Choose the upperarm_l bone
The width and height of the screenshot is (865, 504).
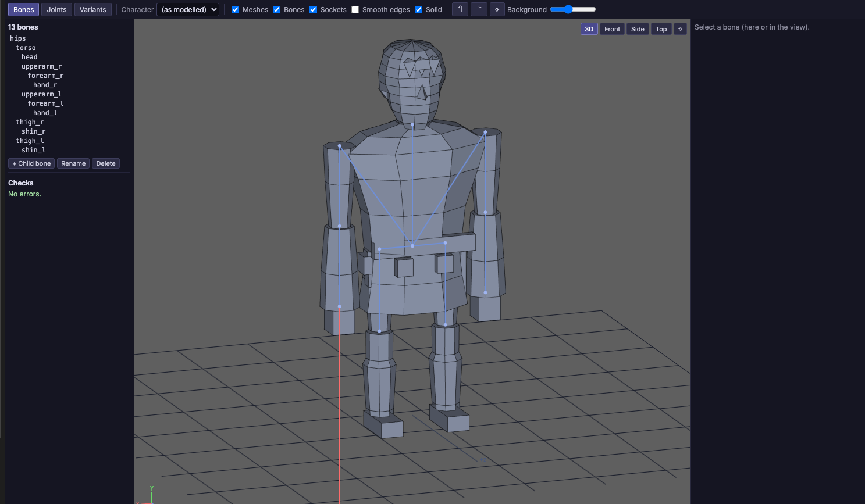coord(42,94)
